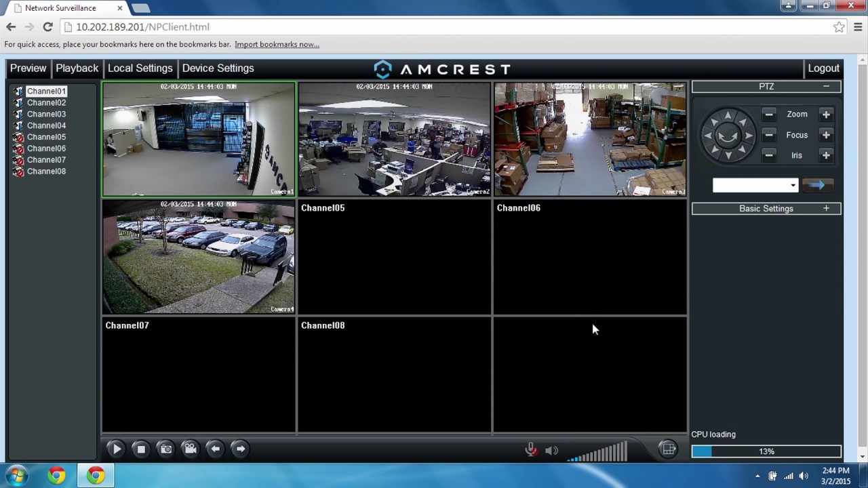Select the Camera3 warehouse video feed
Viewport: 868px width, 488px height.
[x=590, y=139]
